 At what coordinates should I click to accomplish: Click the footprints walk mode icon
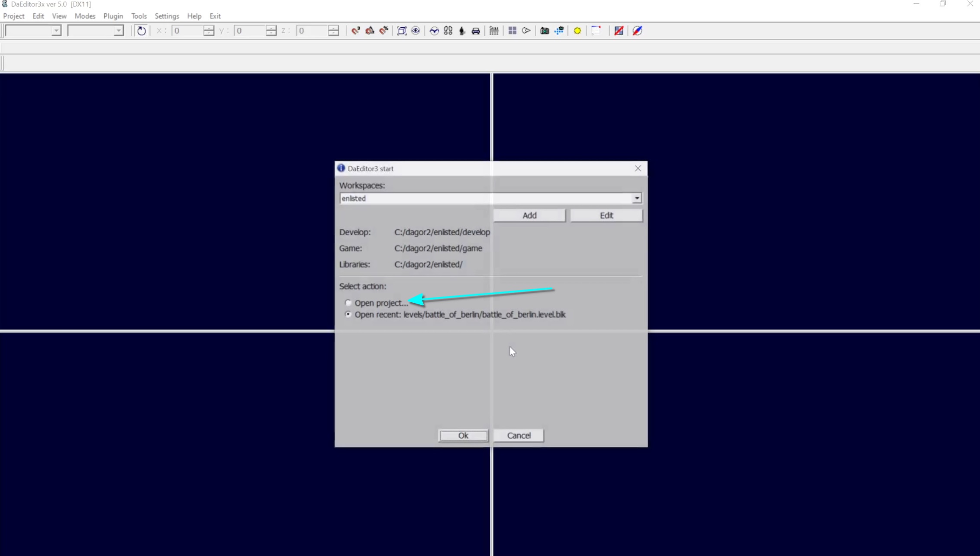click(x=448, y=31)
